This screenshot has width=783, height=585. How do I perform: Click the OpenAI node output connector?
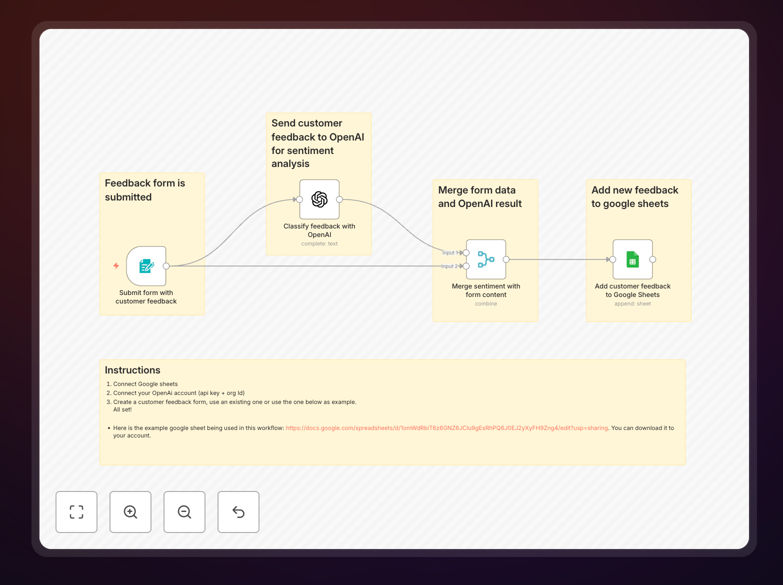[x=340, y=199]
